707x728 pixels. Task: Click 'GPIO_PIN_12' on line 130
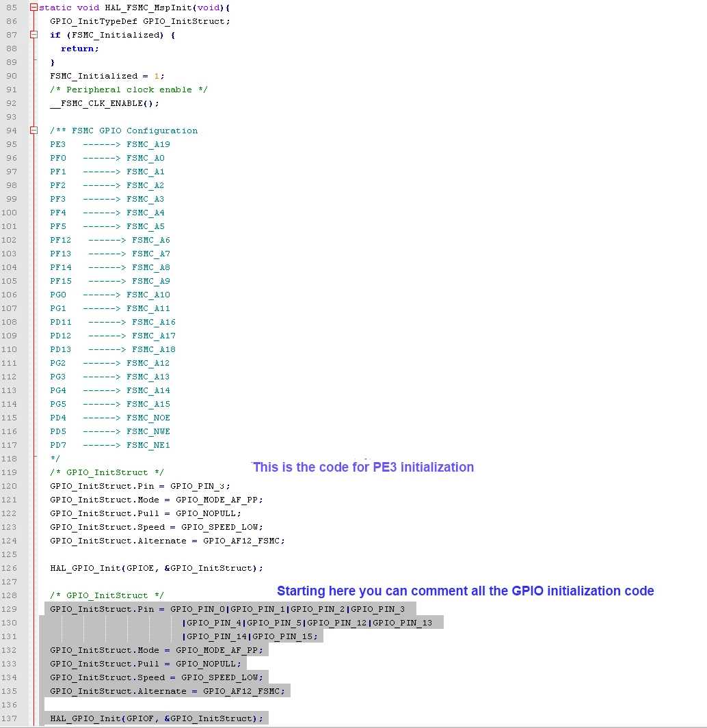click(337, 623)
